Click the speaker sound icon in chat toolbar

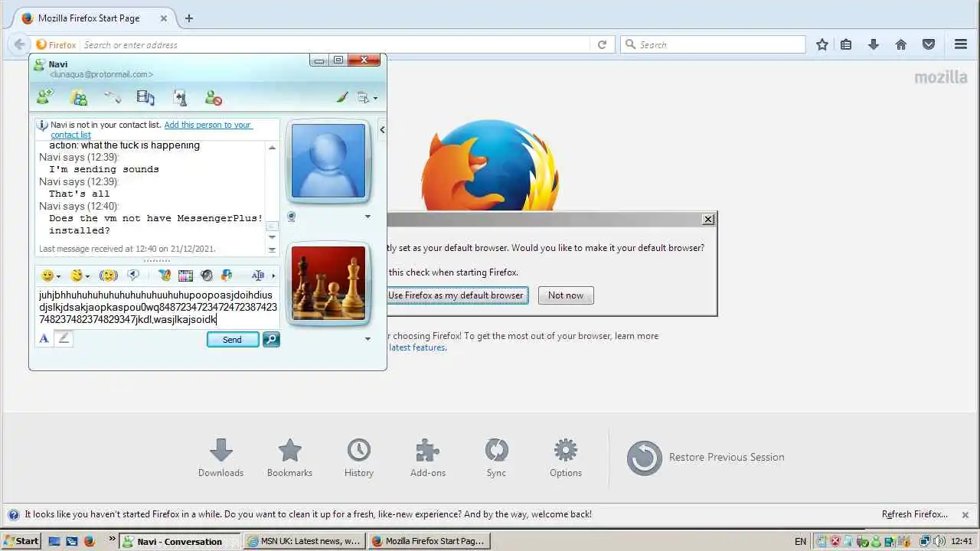click(206, 275)
